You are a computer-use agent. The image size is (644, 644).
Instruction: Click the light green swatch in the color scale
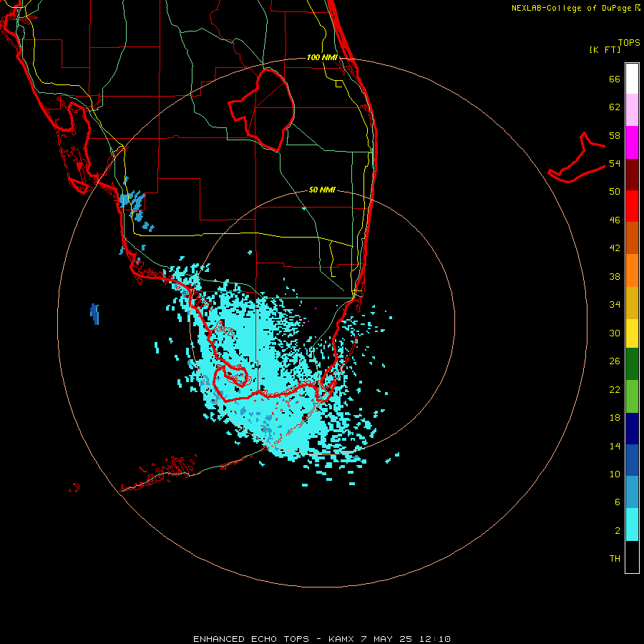[x=632, y=396]
